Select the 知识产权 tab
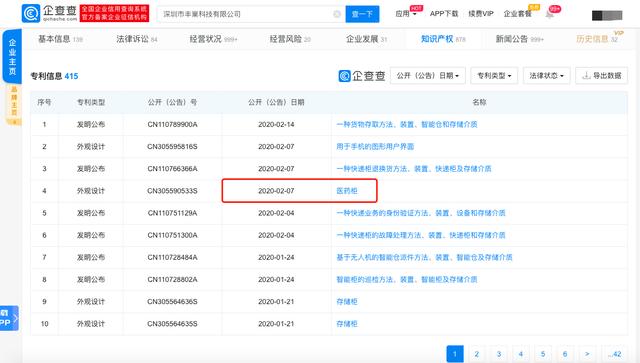The height and width of the screenshot is (363, 640). (443, 39)
